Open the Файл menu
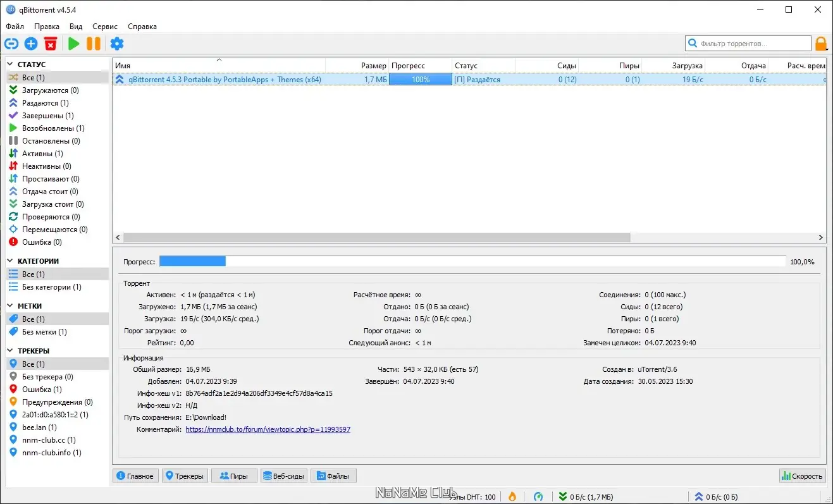The height and width of the screenshot is (504, 833). pyautogui.click(x=15, y=27)
